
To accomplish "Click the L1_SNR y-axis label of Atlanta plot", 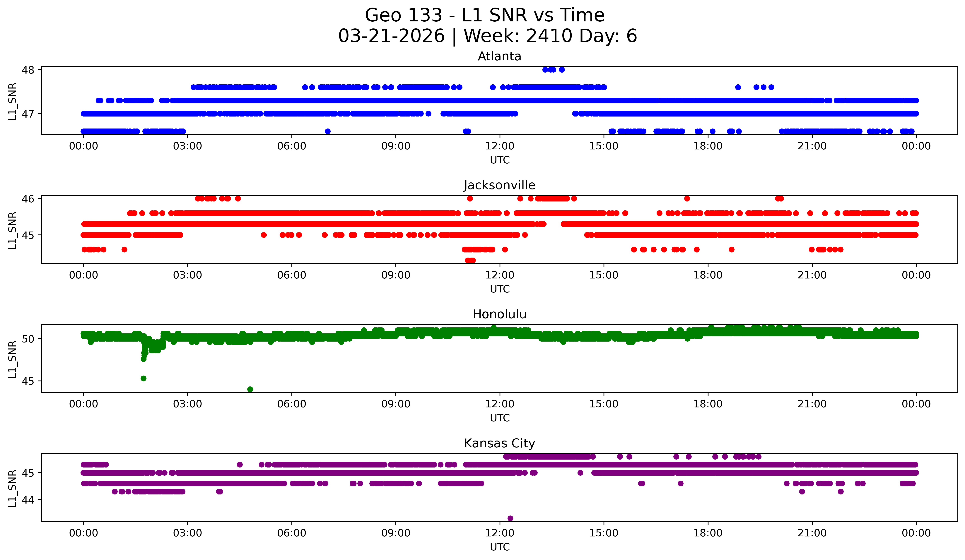I will [x=12, y=101].
